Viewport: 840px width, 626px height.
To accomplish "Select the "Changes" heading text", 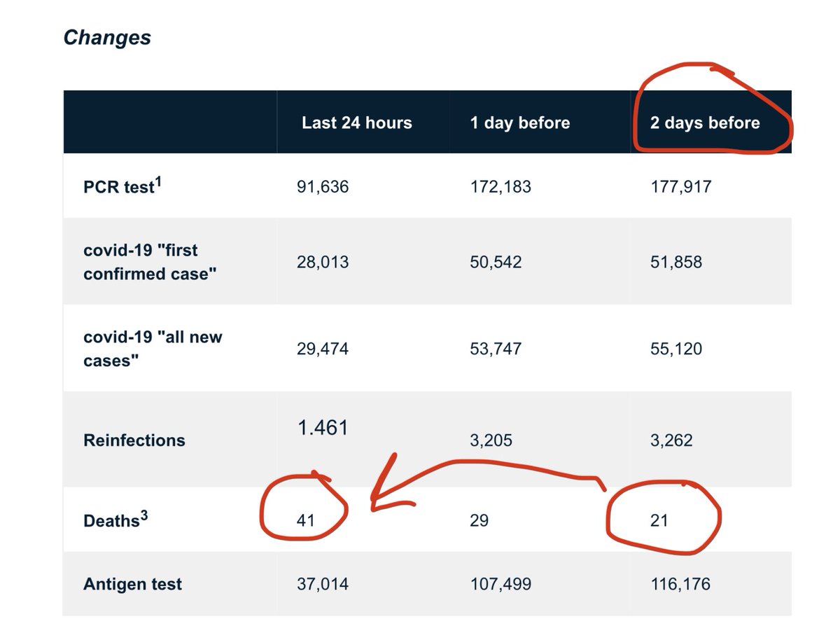I will pyautogui.click(x=107, y=38).
